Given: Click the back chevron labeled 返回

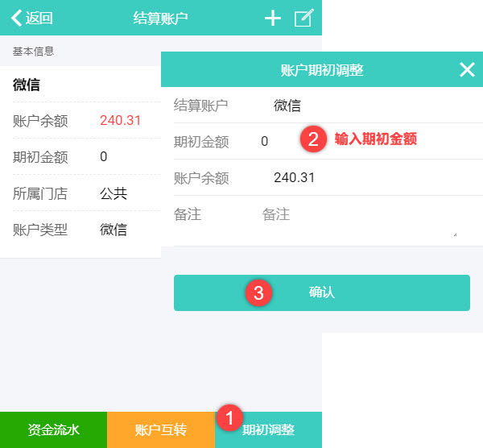Looking at the screenshot, I should (32, 19).
